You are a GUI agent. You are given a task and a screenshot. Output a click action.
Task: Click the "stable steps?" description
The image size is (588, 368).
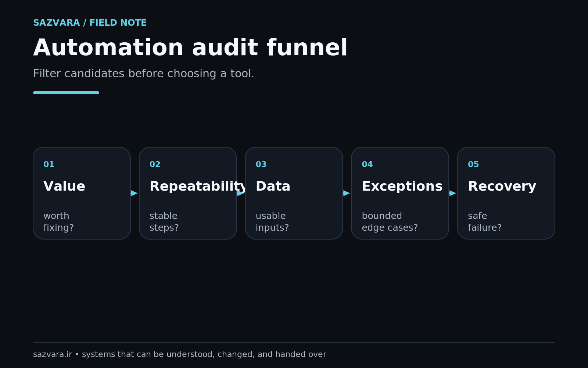[164, 222]
